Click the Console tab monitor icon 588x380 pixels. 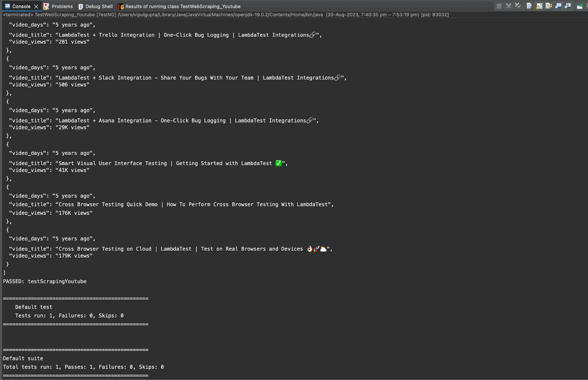coord(7,6)
